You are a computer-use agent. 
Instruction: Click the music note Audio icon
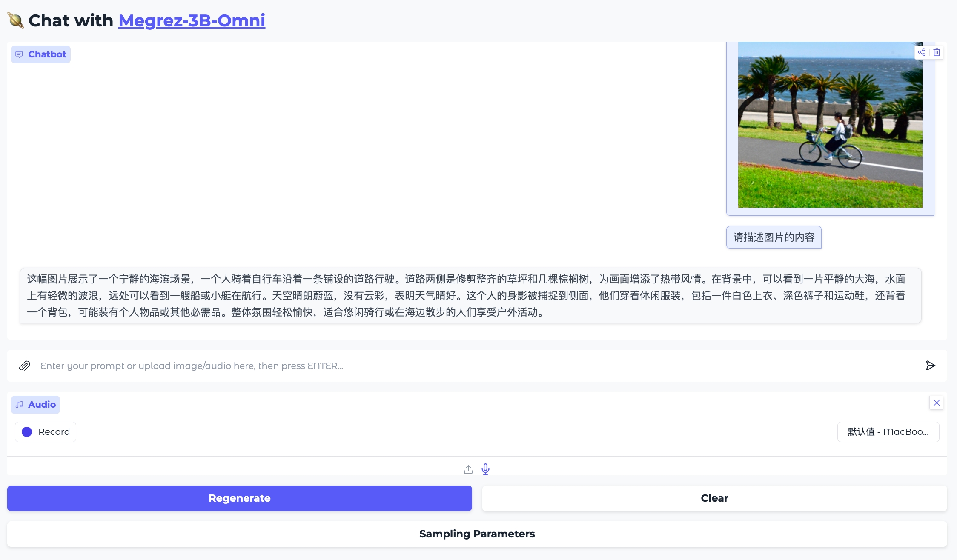tap(20, 405)
